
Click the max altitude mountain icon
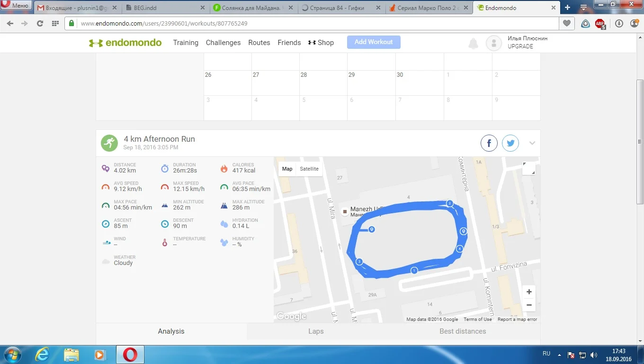click(224, 205)
